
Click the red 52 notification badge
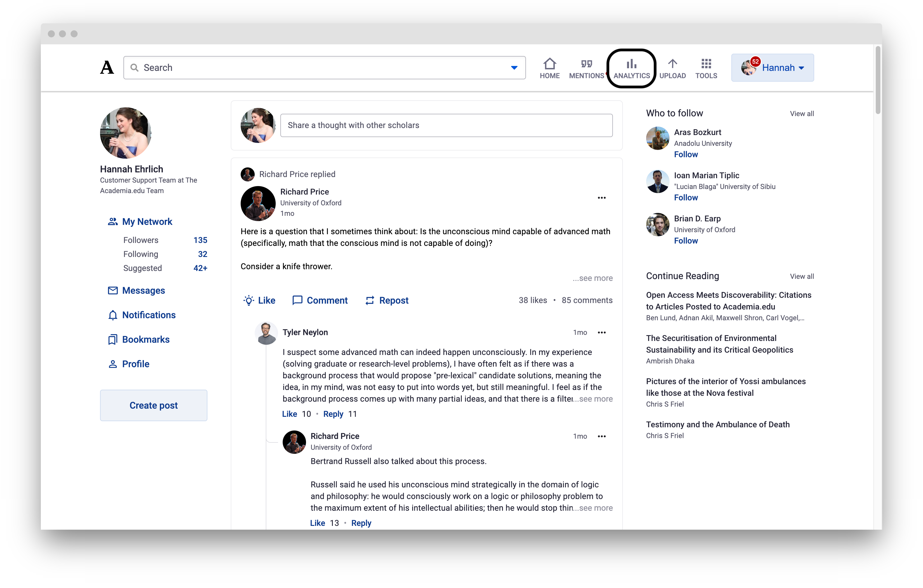tap(755, 61)
